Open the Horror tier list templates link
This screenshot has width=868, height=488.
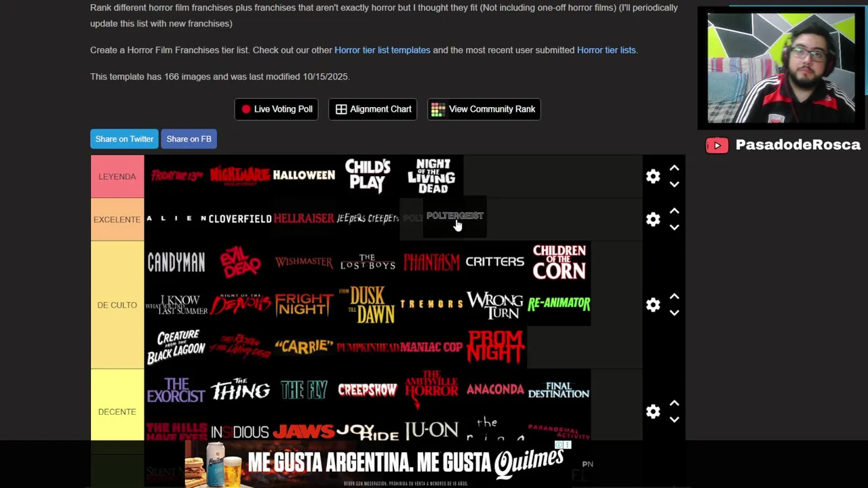[382, 50]
